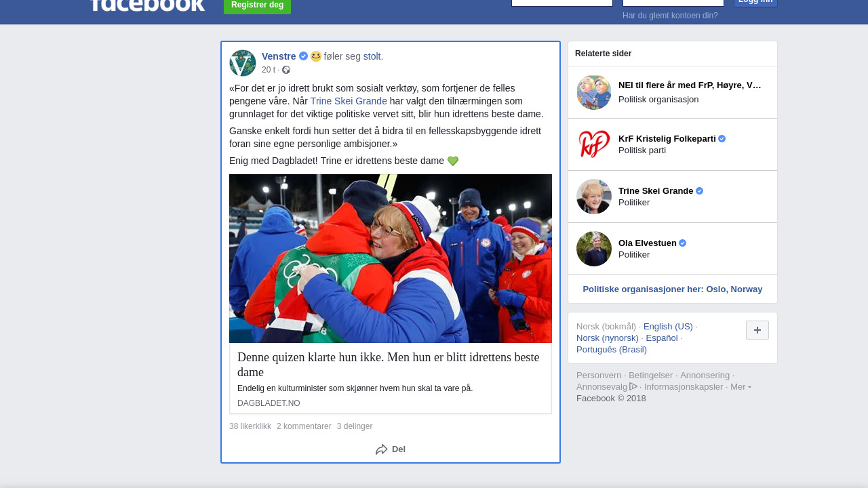Viewport: 868px width, 488px height.
Task: Switch language to Português (Brasil)
Action: tap(612, 350)
